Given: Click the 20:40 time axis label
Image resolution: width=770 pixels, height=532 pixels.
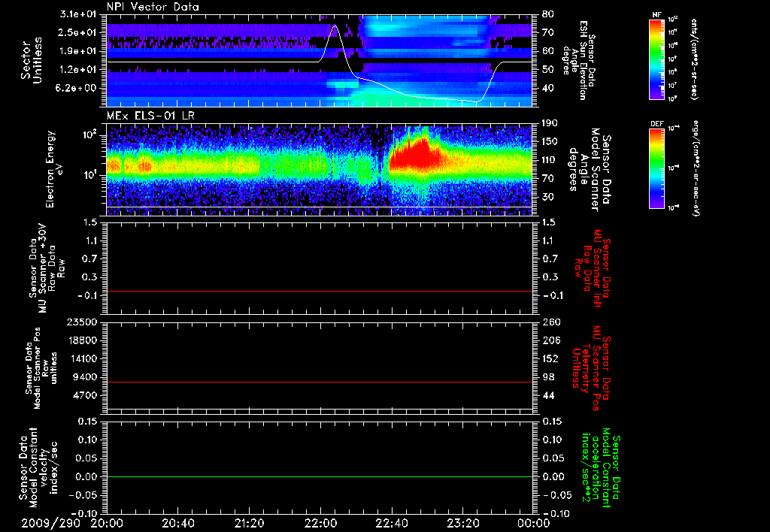Looking at the screenshot, I should click(177, 524).
